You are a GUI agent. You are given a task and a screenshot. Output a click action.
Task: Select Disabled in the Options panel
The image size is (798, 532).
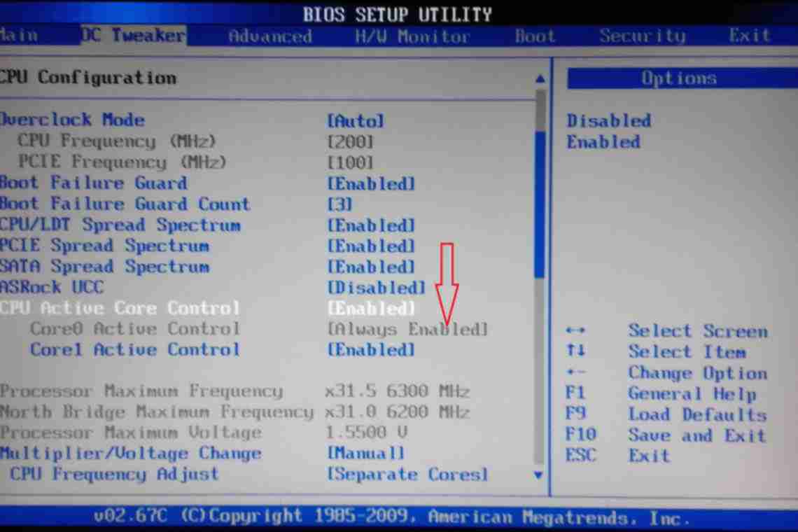coord(609,120)
